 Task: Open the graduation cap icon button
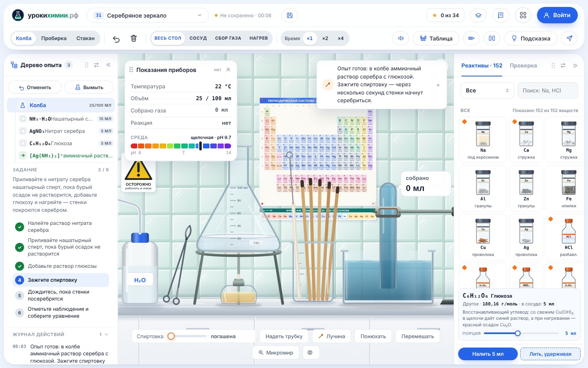478,16
